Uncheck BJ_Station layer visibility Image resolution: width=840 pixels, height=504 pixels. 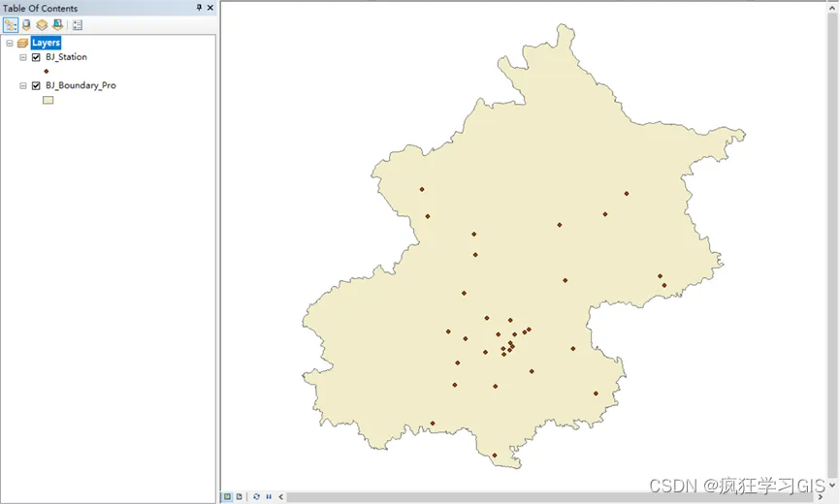click(36, 57)
